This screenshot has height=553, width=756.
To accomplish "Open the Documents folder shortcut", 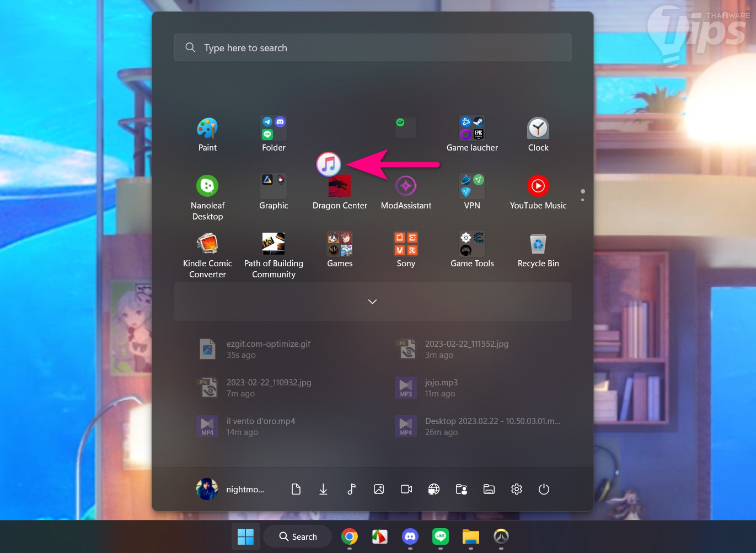I will [296, 489].
